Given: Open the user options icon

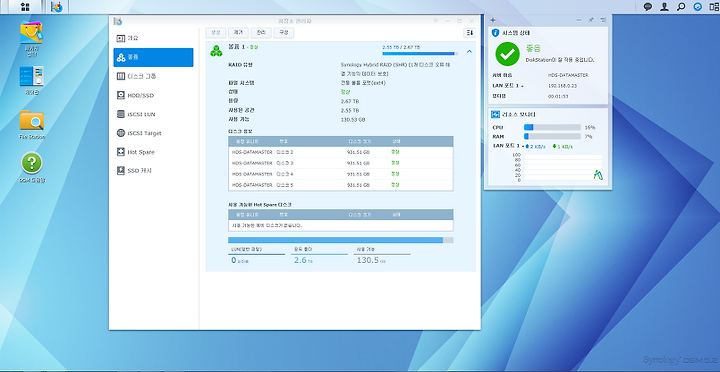Looking at the screenshot, I should pyautogui.click(x=664, y=7).
